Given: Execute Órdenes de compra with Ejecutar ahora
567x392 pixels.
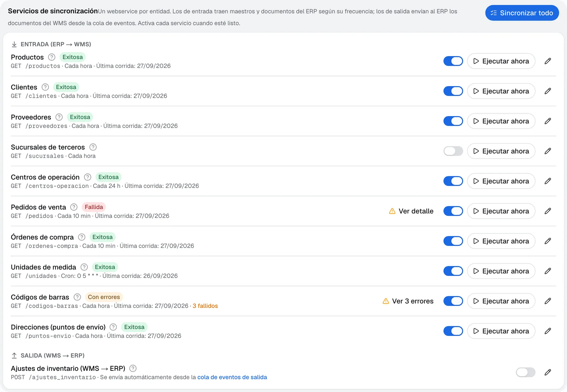Looking at the screenshot, I should pyautogui.click(x=501, y=241).
